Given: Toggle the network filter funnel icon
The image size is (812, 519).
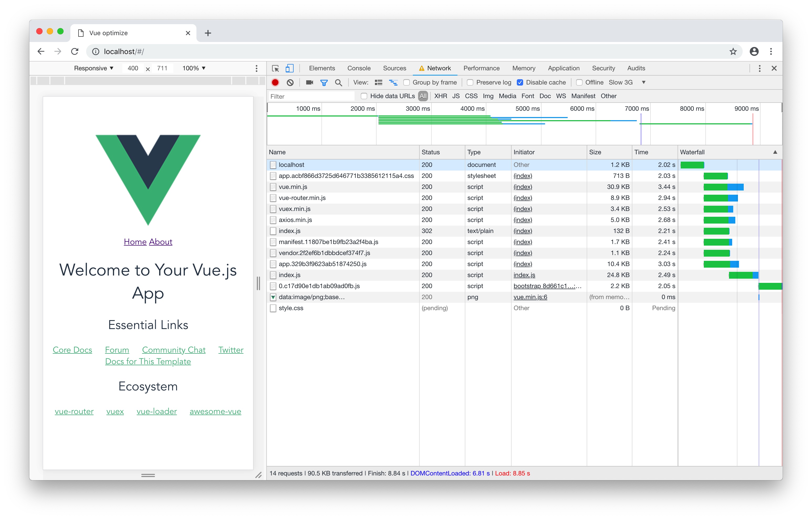Looking at the screenshot, I should click(324, 83).
